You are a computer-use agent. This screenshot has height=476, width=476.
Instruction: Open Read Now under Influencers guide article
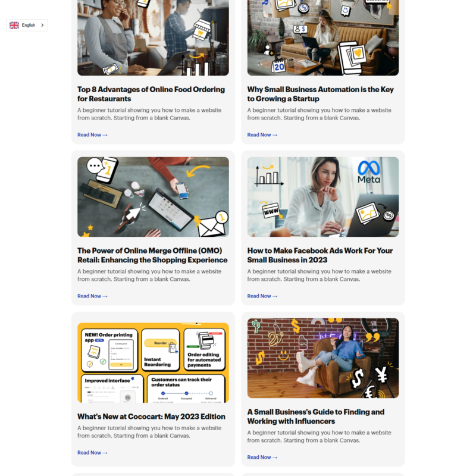pyautogui.click(x=262, y=457)
